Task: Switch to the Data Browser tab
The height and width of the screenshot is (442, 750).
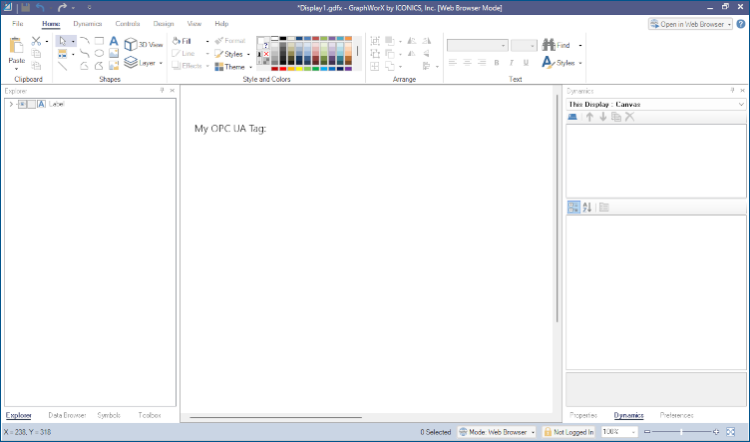Action: 67,414
